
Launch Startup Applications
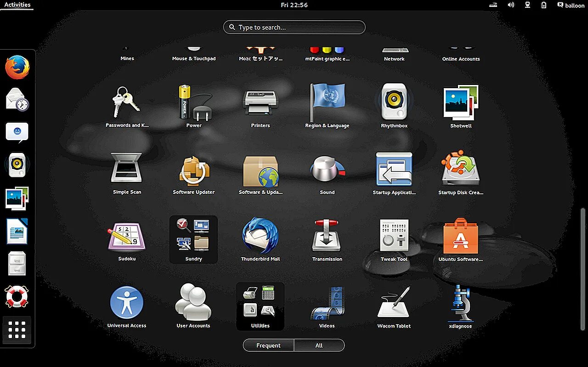click(394, 174)
